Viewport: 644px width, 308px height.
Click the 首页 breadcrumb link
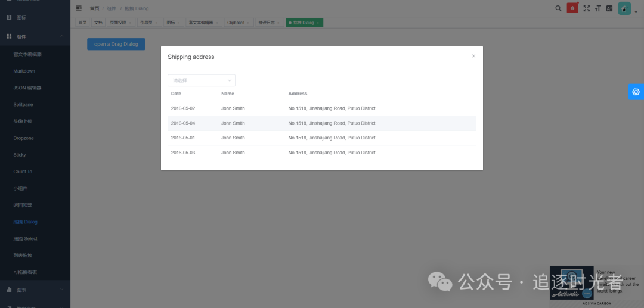[95, 8]
